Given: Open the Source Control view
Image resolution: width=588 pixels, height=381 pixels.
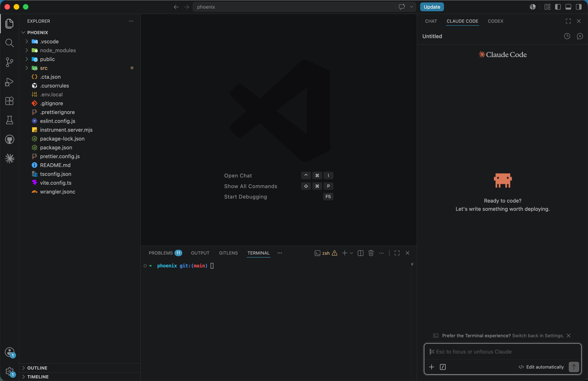Looking at the screenshot, I should click(9, 62).
